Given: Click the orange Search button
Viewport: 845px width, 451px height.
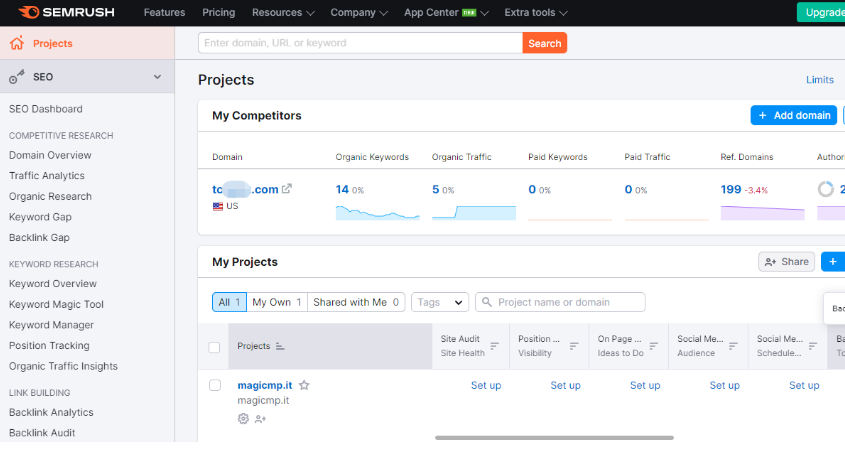Looking at the screenshot, I should (544, 43).
